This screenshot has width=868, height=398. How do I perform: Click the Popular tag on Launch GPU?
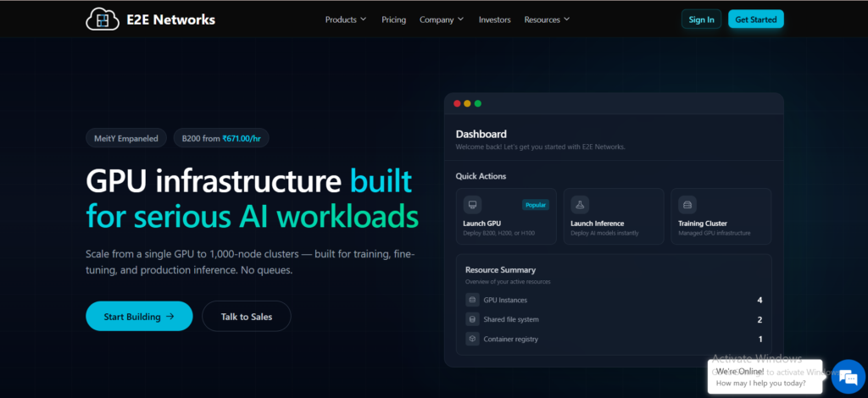pos(536,205)
